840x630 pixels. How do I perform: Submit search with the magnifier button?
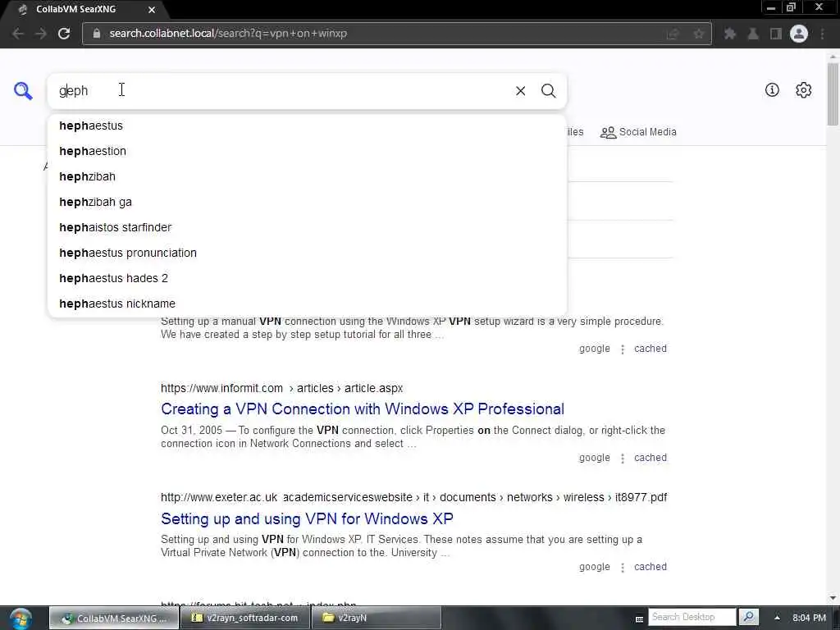(548, 91)
